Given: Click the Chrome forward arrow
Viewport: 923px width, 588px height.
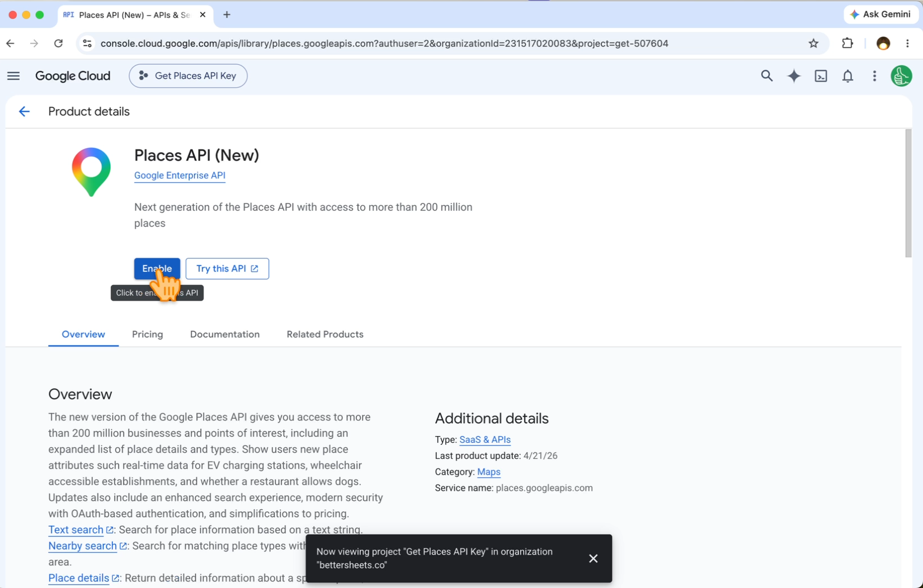Looking at the screenshot, I should pyautogui.click(x=34, y=44).
